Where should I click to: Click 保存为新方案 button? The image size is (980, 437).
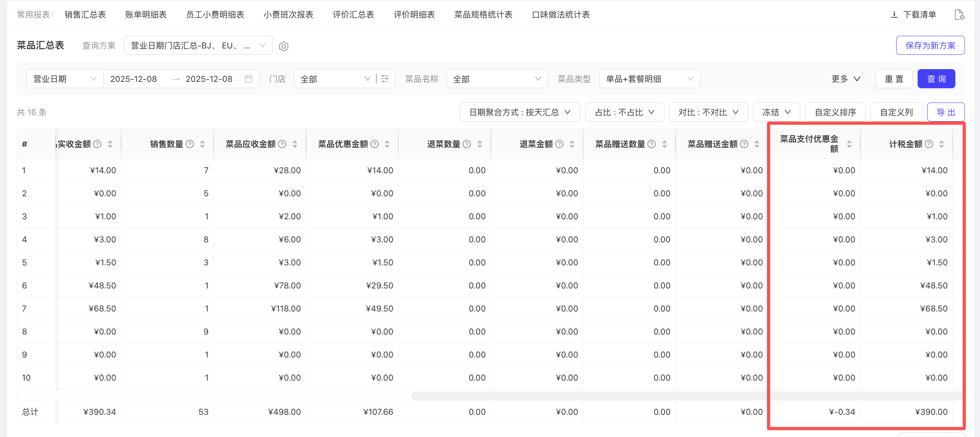click(x=930, y=46)
